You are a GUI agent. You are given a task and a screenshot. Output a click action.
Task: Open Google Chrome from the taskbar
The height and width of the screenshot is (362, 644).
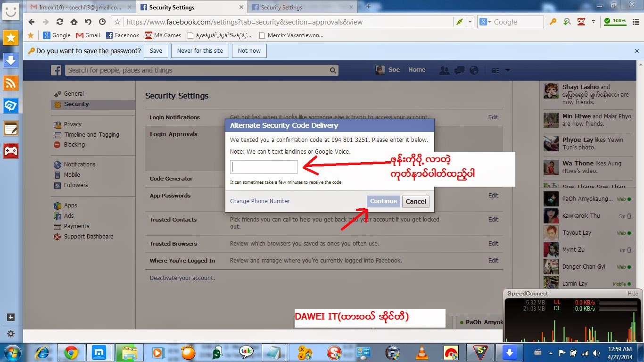tap(71, 352)
